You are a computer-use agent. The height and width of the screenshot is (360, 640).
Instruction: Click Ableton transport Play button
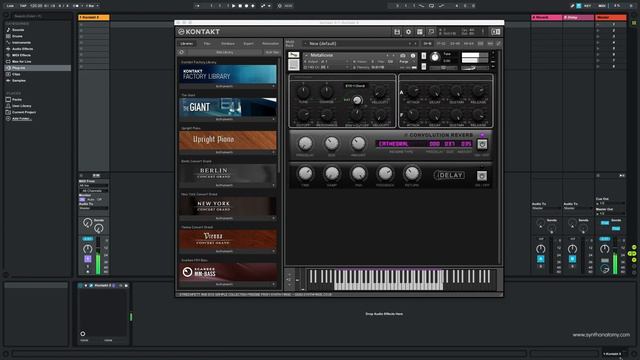(233, 6)
